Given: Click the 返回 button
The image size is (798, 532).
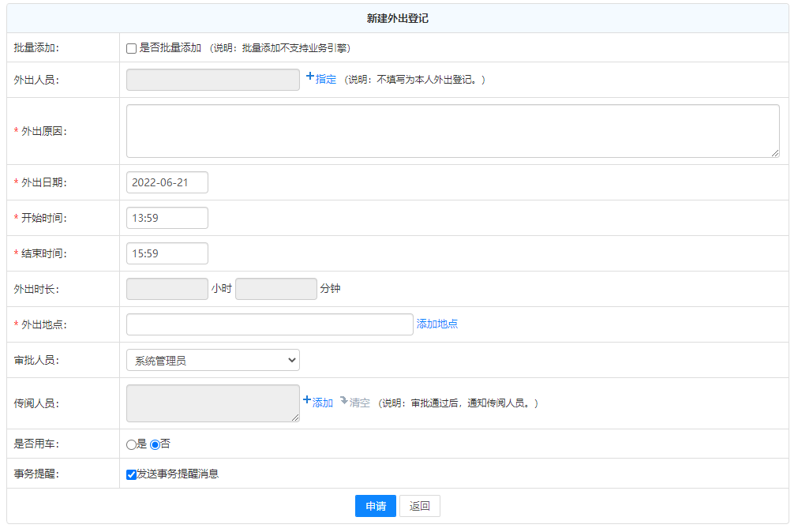Looking at the screenshot, I should pyautogui.click(x=420, y=506).
